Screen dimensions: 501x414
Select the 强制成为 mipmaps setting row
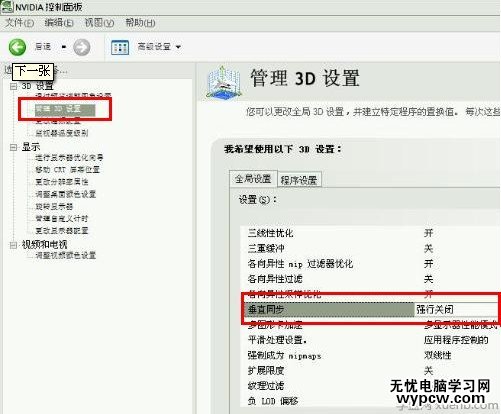pos(371,355)
